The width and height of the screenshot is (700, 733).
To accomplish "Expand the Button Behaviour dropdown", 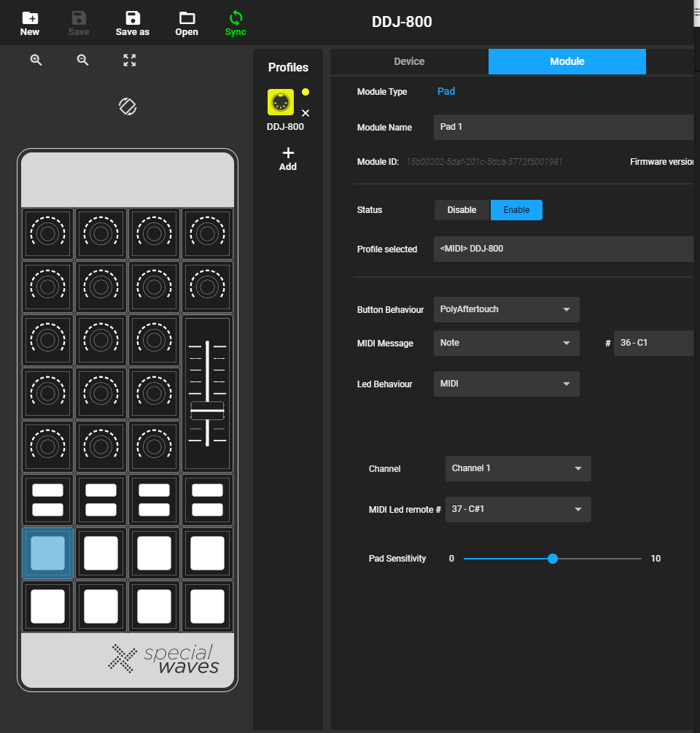I will (506, 309).
